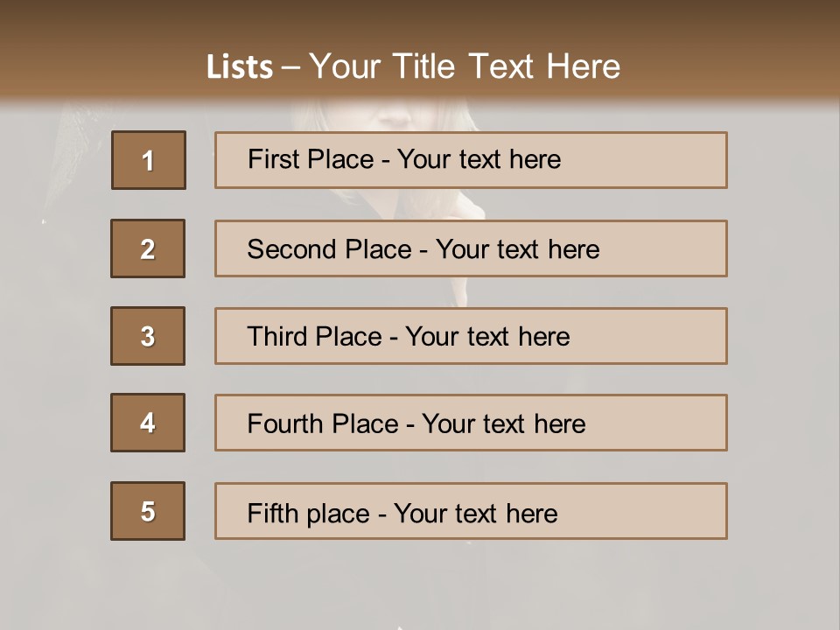Click the bold word "Lists" in the title
The width and height of the screenshot is (840, 630).
coord(239,67)
